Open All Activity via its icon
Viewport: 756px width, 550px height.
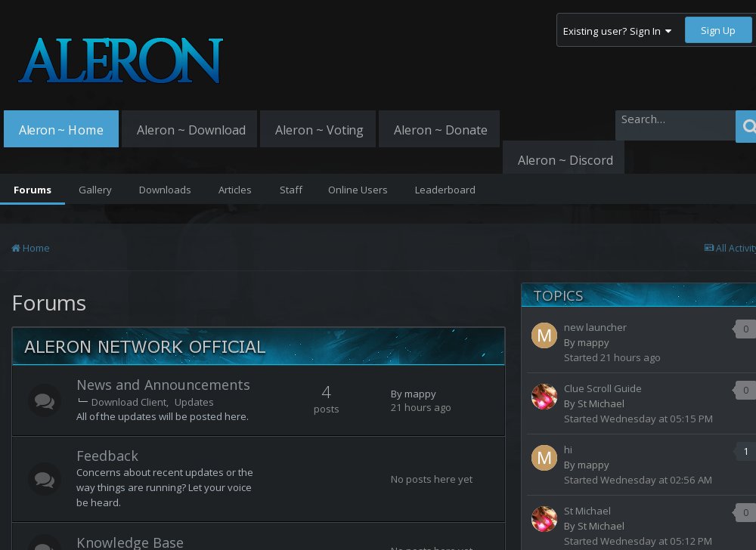coord(709,248)
